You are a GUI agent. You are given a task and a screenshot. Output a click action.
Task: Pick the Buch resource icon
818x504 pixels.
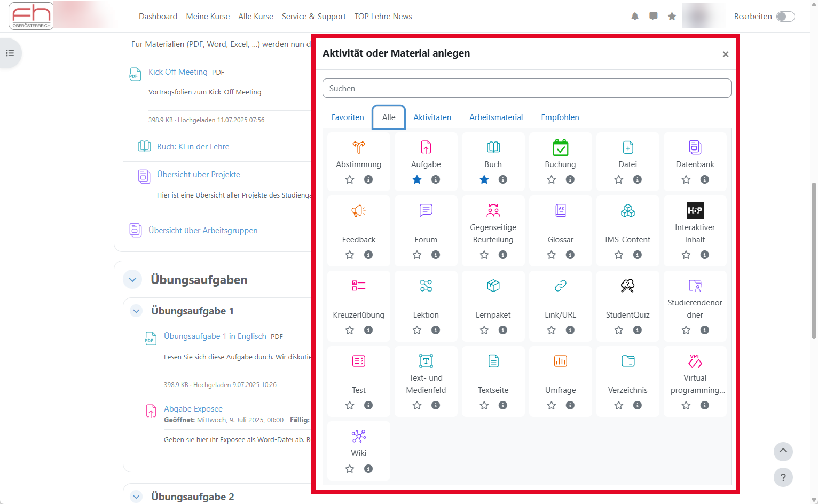point(493,147)
